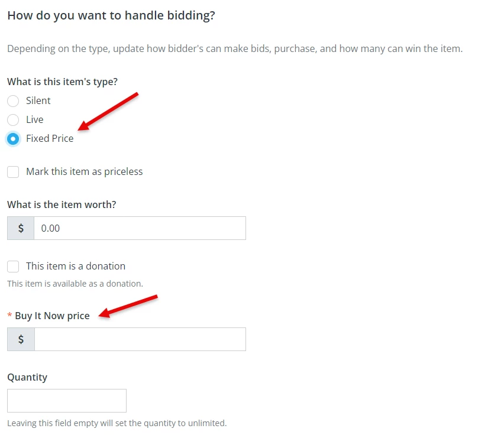Click the Mark this item as priceless text label
The image size is (488, 448).
point(84,171)
